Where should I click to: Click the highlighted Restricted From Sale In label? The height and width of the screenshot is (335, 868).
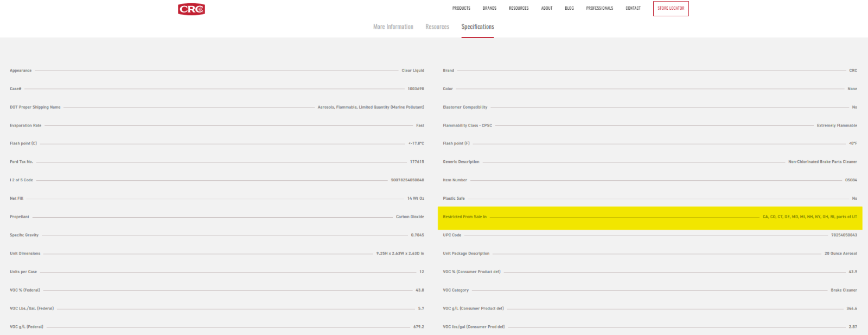click(x=464, y=217)
